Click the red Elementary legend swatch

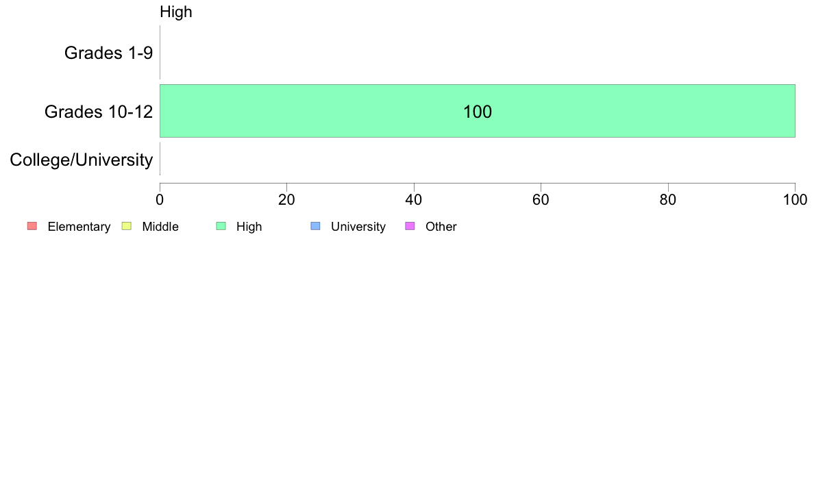click(32, 226)
